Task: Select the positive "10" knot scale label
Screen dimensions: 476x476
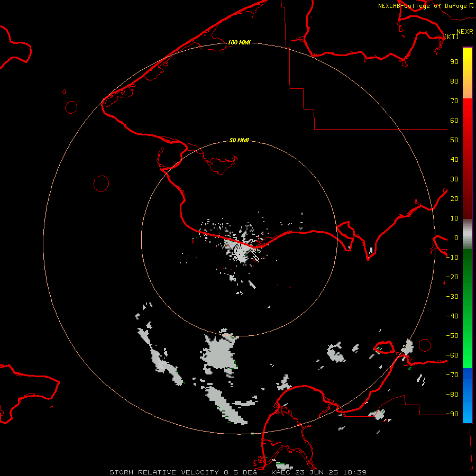Action: coord(454,218)
